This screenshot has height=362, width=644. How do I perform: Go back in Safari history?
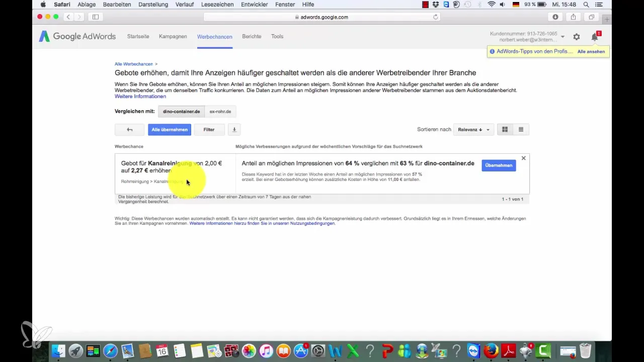click(68, 17)
